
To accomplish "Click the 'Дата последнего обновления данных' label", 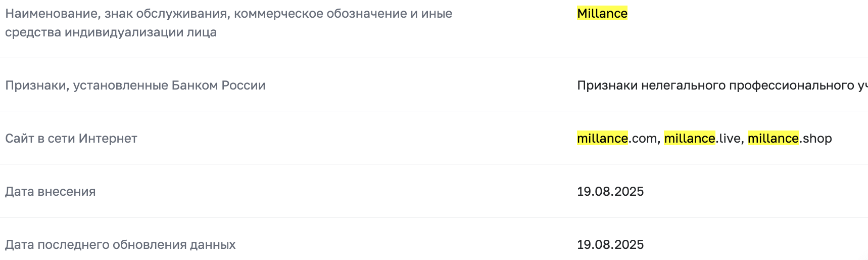I will (x=120, y=245).
